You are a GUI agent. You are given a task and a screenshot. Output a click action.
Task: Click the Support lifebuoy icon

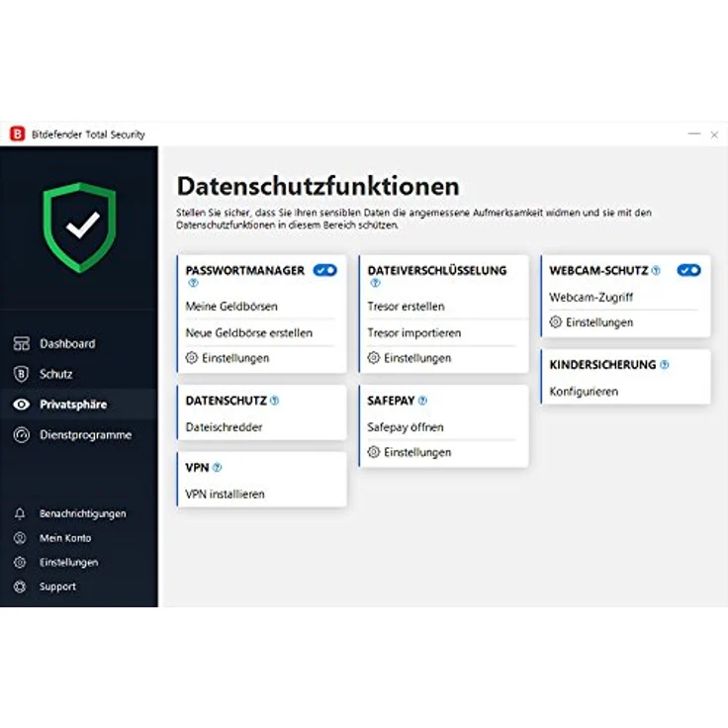click(x=20, y=587)
